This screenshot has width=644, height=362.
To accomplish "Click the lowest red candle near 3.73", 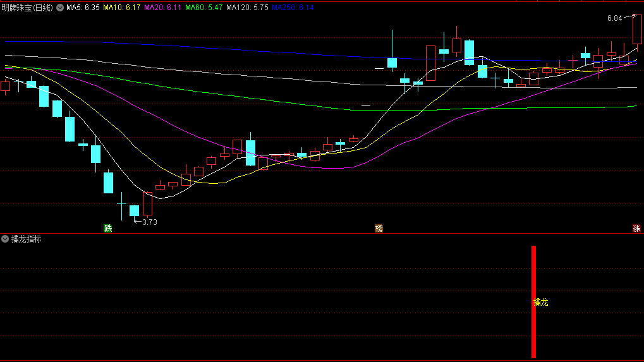I will click(x=147, y=203).
